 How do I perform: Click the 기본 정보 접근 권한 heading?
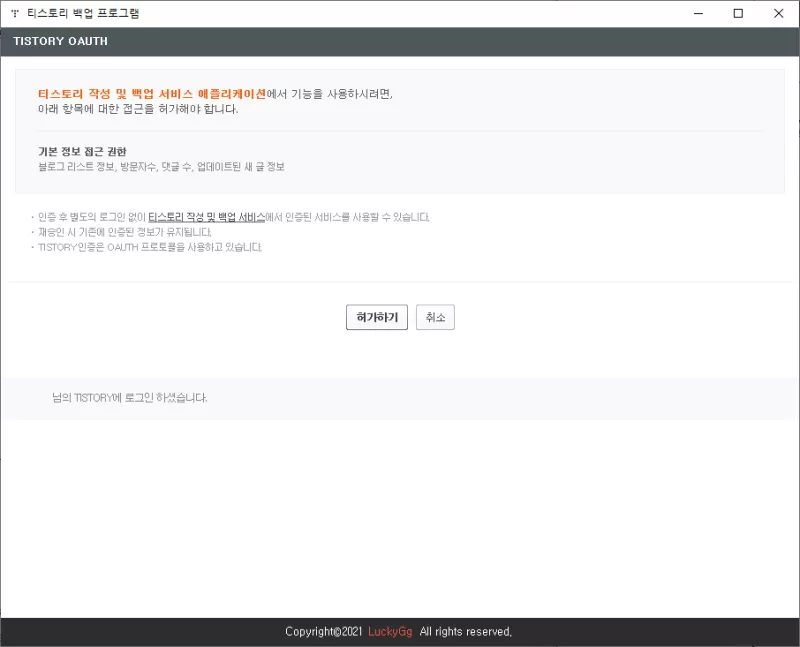click(x=82, y=152)
